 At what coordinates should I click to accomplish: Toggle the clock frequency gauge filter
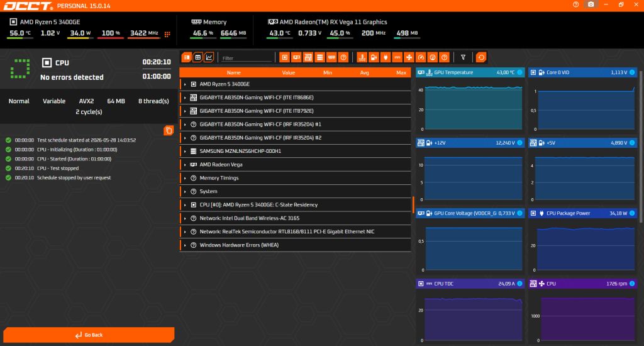(421, 57)
